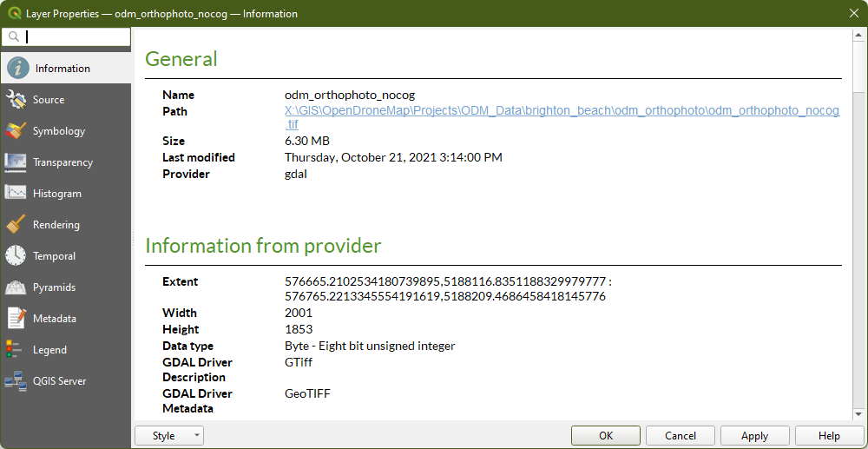This screenshot has width=868, height=449.
Task: Open the Information page icon
Action: (x=17, y=69)
